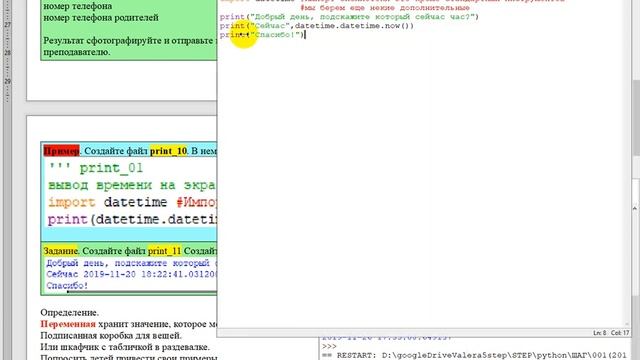Click "номер телефона родителей" in the Word document
This screenshot has width=640, height=360.
click(x=101, y=18)
